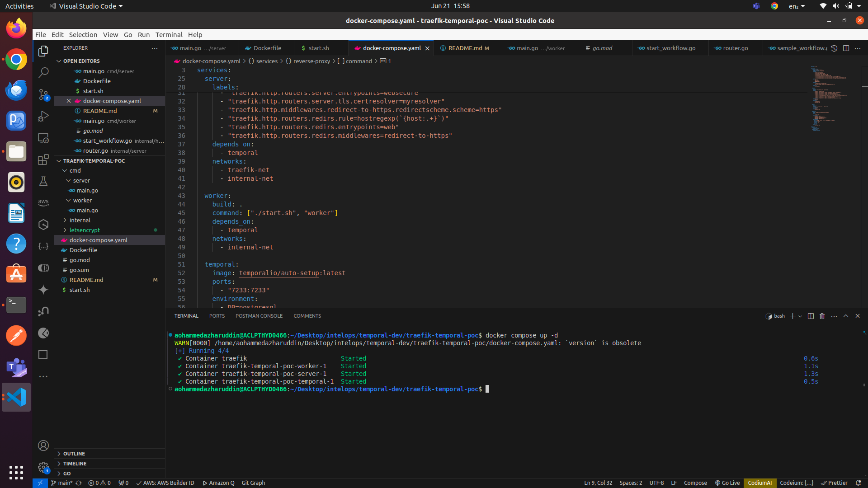Open the Selection menu

tap(83, 34)
